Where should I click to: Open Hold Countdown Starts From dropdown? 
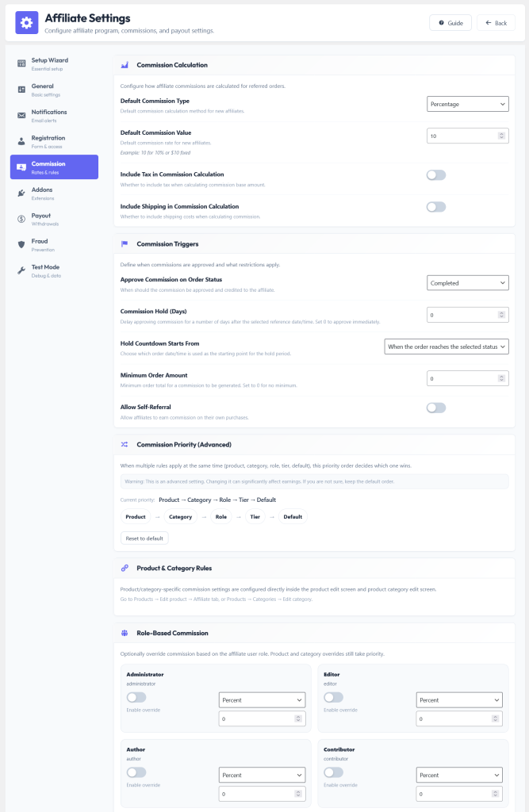(x=446, y=347)
